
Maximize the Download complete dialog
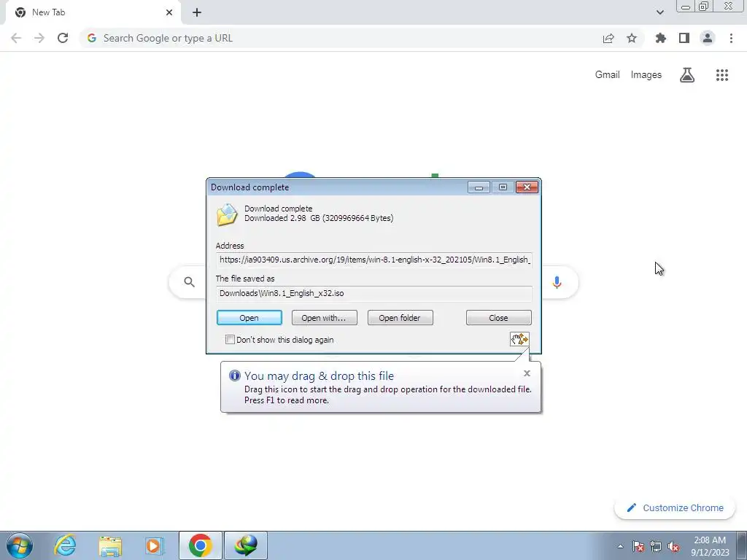click(x=503, y=187)
